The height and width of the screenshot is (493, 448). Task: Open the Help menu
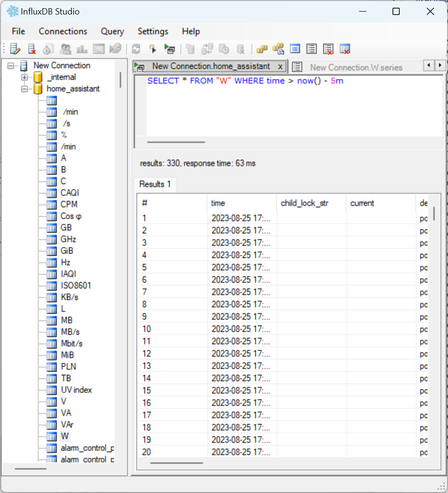[191, 31]
